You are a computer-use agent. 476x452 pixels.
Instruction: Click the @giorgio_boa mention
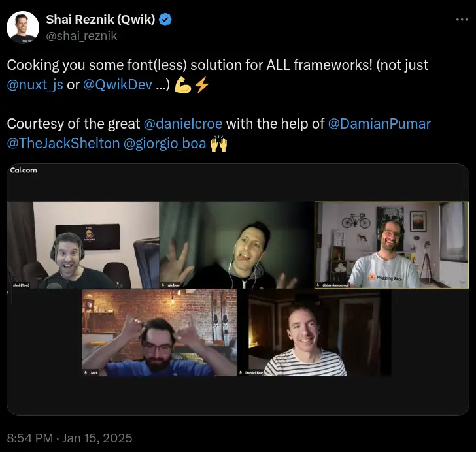pyautogui.click(x=164, y=144)
